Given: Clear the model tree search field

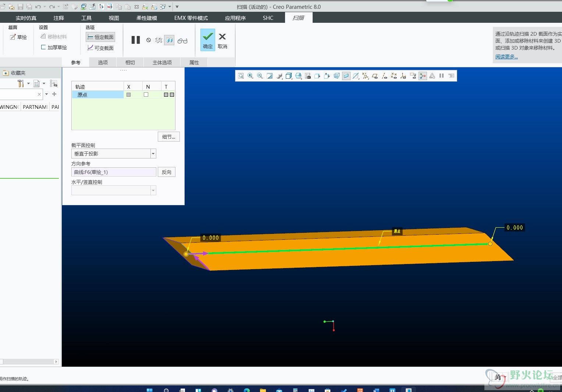Looking at the screenshot, I should pyautogui.click(x=39, y=94).
